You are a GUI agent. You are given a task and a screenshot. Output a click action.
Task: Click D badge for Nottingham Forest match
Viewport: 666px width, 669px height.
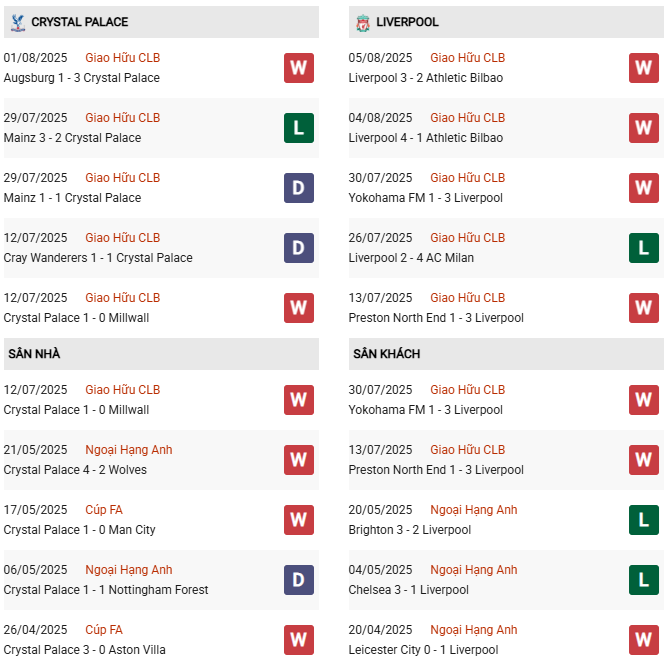point(298,580)
